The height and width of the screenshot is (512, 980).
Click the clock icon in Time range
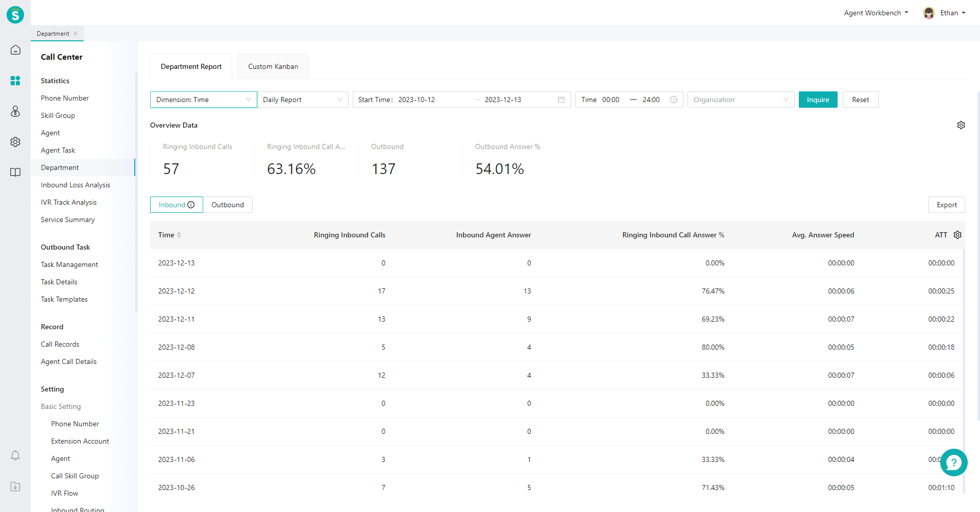[674, 100]
